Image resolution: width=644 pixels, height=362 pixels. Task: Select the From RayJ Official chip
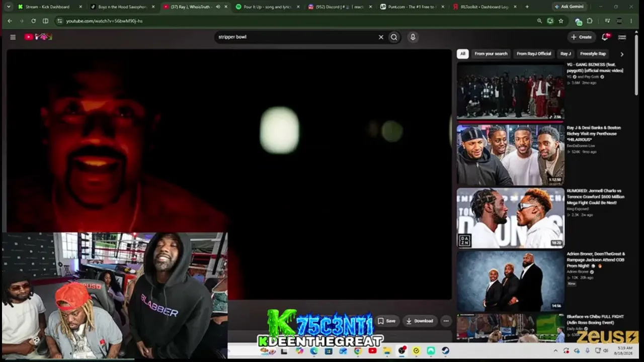534,54
